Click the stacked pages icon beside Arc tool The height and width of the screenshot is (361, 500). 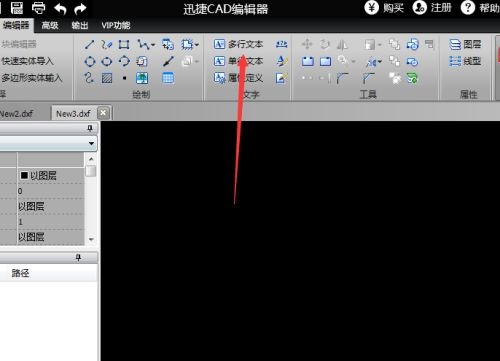142,61
